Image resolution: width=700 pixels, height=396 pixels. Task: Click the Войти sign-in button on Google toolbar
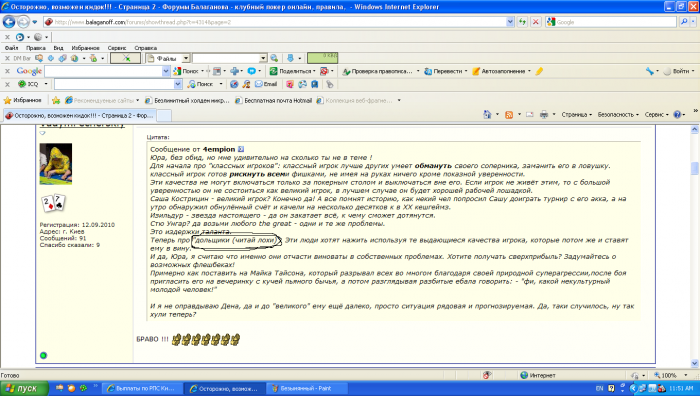click(x=679, y=71)
